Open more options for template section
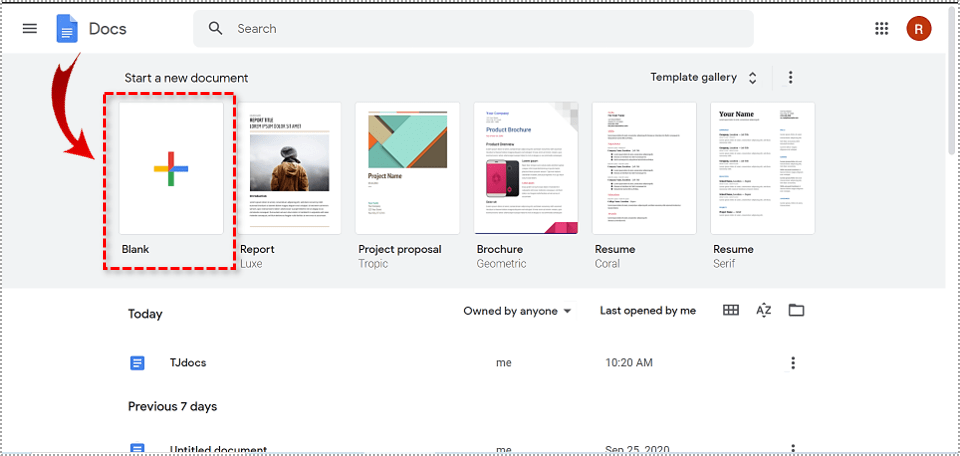This screenshot has height=456, width=960. (x=790, y=77)
